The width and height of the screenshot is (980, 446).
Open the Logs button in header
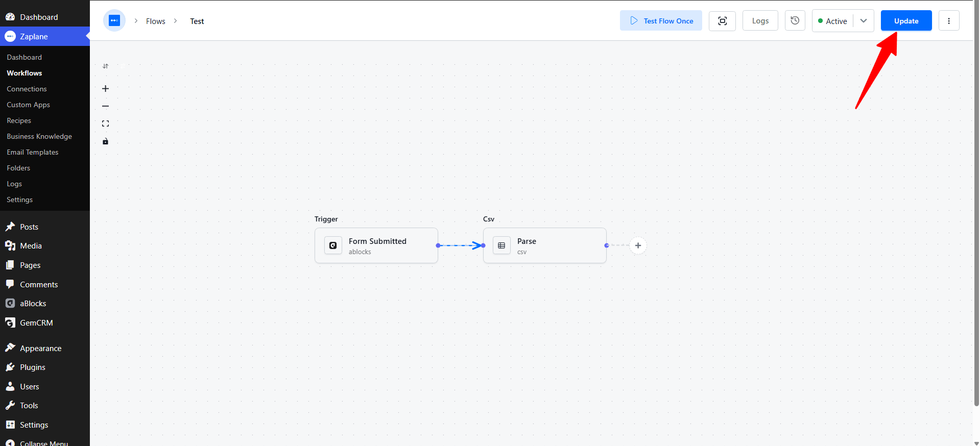(760, 21)
